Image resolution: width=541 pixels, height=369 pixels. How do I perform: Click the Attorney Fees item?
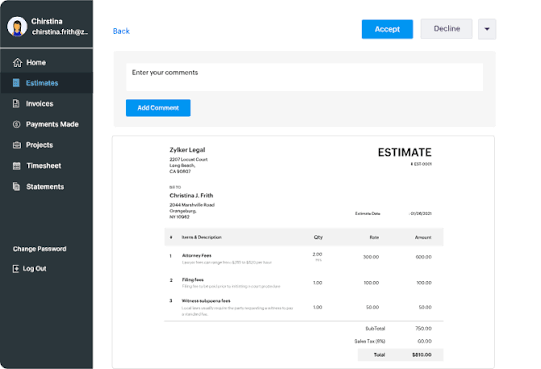tap(197, 255)
